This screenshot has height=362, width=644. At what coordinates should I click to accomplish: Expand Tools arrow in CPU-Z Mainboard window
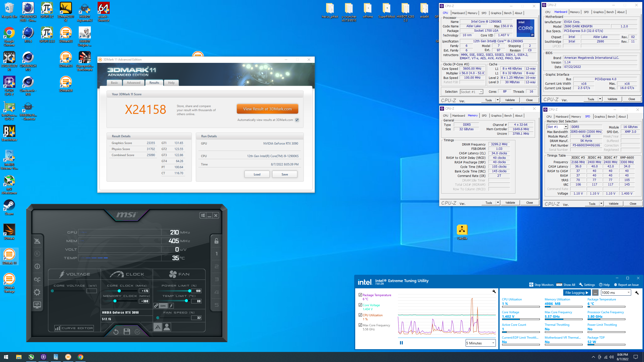(600, 99)
